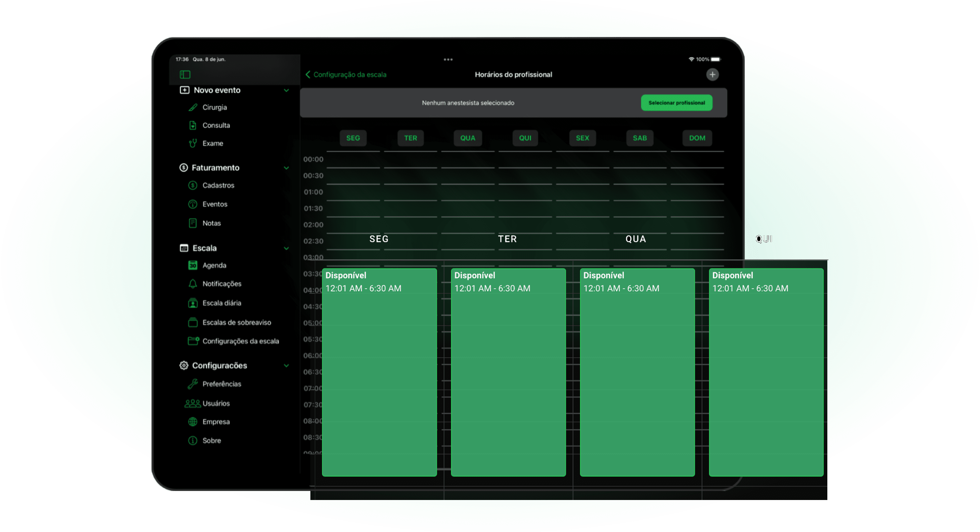Open Notas note icon
This screenshot has width=980, height=532.
pyautogui.click(x=193, y=223)
